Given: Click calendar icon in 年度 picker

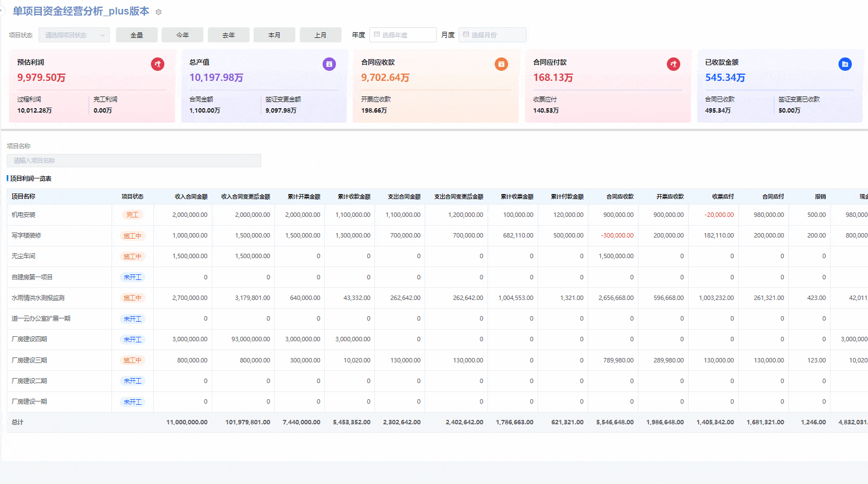Looking at the screenshot, I should [377, 35].
